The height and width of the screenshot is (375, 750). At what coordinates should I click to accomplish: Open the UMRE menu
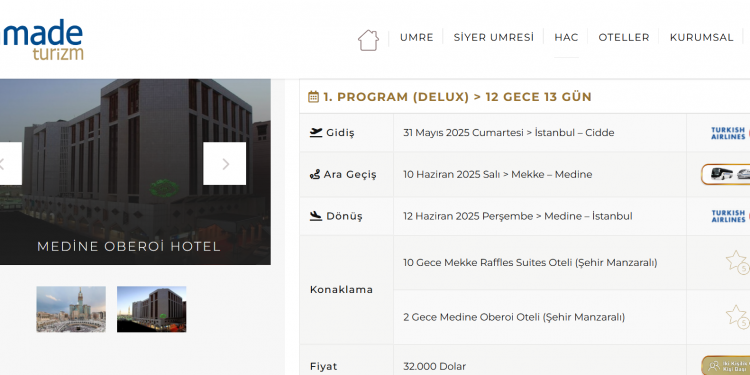point(417,37)
